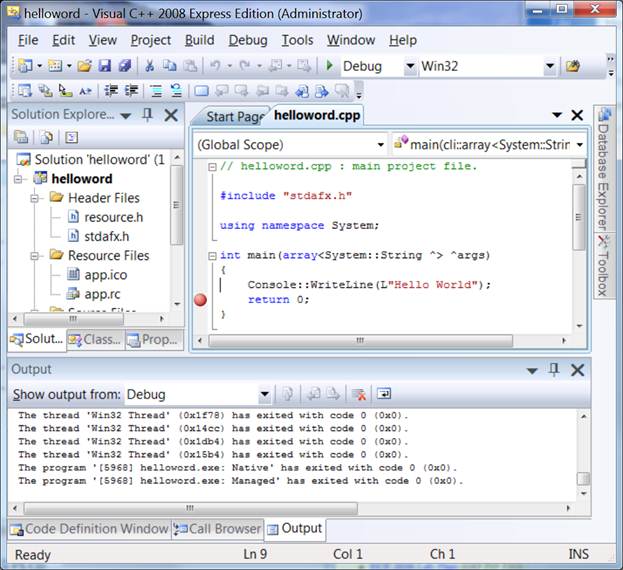
Task: Click the Add New Item toolbar icon
Action: pos(55,66)
